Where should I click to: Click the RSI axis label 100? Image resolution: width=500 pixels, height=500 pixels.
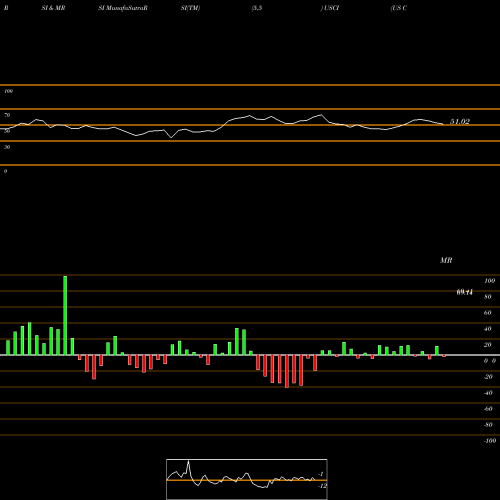coord(8,91)
